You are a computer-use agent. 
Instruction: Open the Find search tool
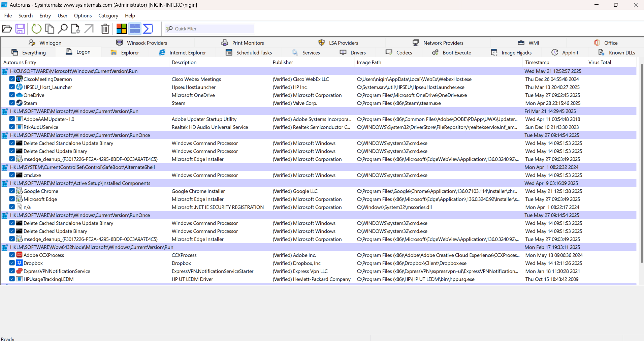tap(63, 29)
